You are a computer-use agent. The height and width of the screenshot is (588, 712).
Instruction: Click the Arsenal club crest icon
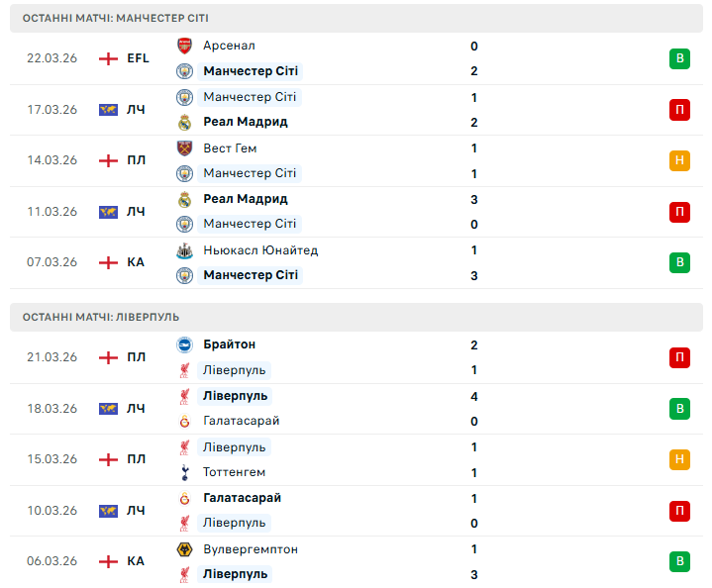coord(184,46)
